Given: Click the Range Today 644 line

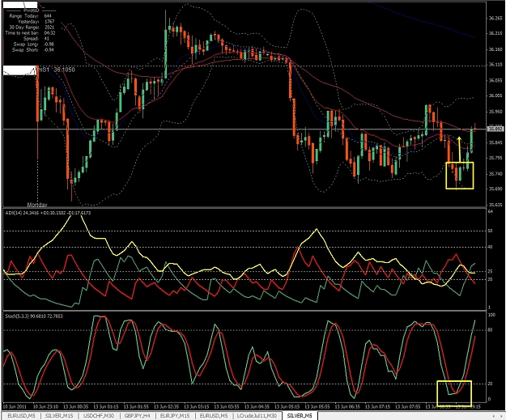Looking at the screenshot, I should (x=30, y=16).
